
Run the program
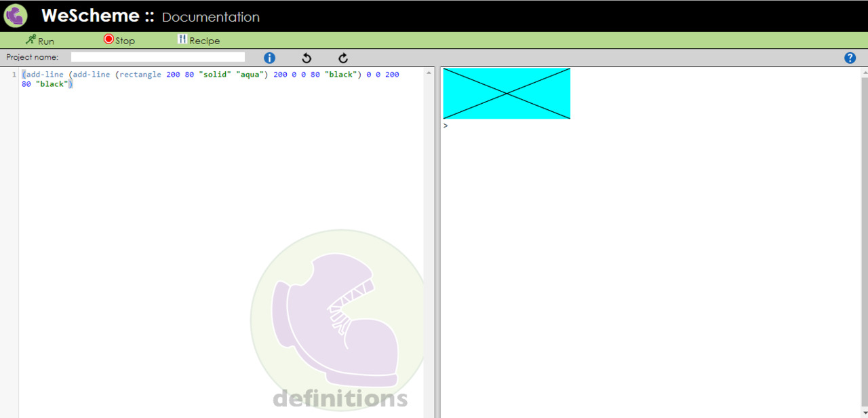[40, 41]
